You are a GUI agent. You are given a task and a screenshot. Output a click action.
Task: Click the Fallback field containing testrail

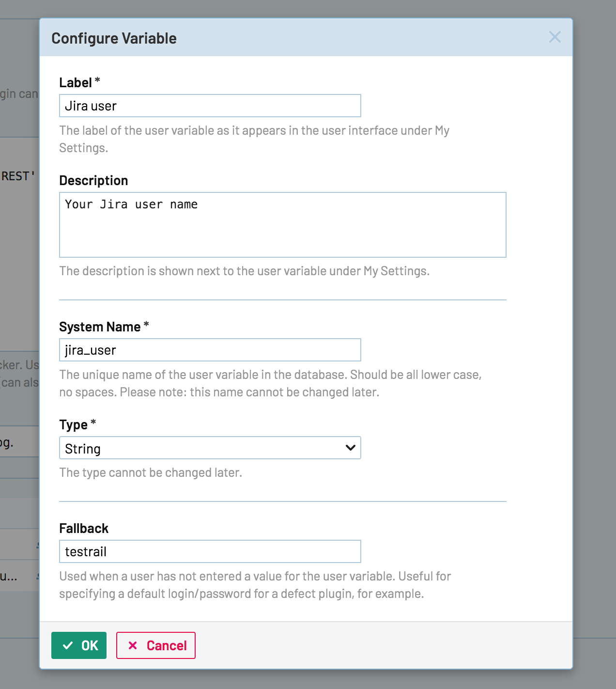[210, 552]
